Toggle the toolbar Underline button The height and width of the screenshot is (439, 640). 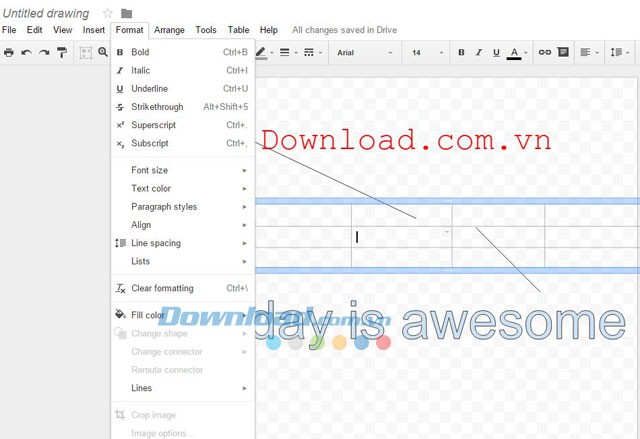[x=496, y=52]
